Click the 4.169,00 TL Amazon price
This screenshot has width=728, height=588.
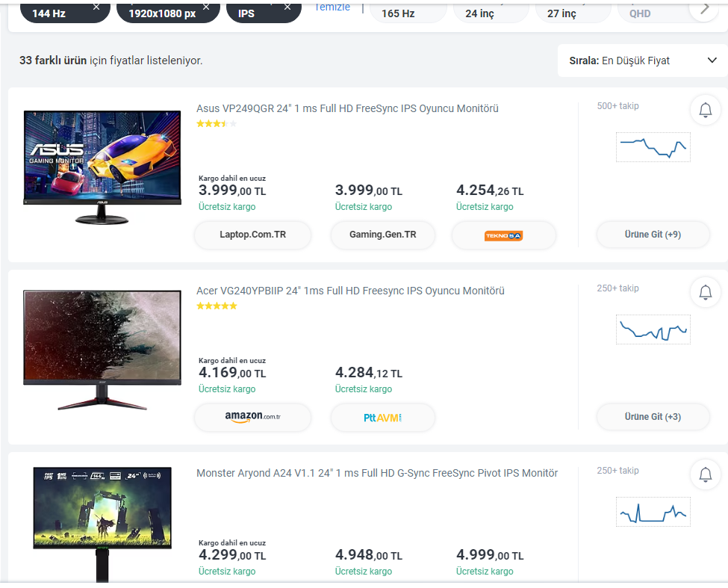coord(232,373)
